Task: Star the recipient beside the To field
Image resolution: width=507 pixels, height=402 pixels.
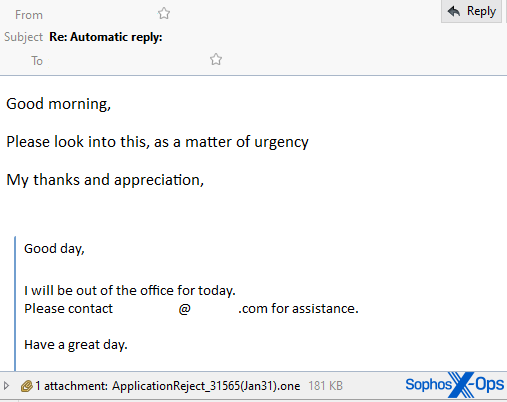Action: pos(216,59)
